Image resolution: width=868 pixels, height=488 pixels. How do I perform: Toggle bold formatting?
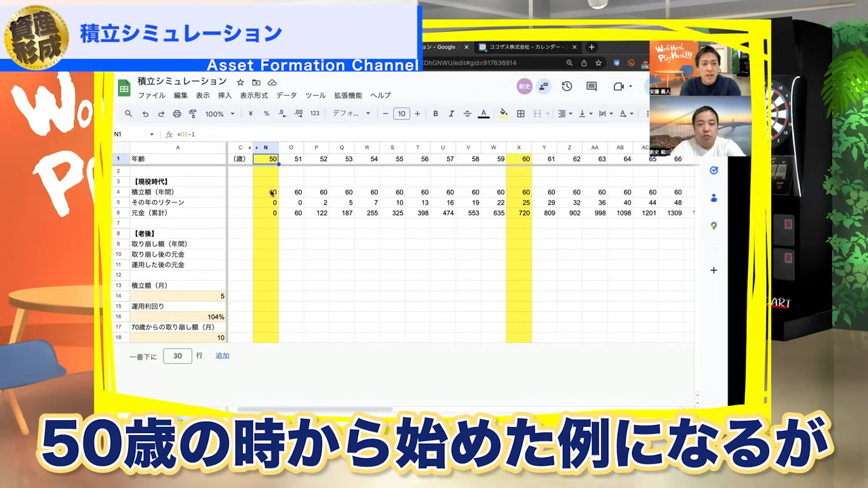point(435,113)
